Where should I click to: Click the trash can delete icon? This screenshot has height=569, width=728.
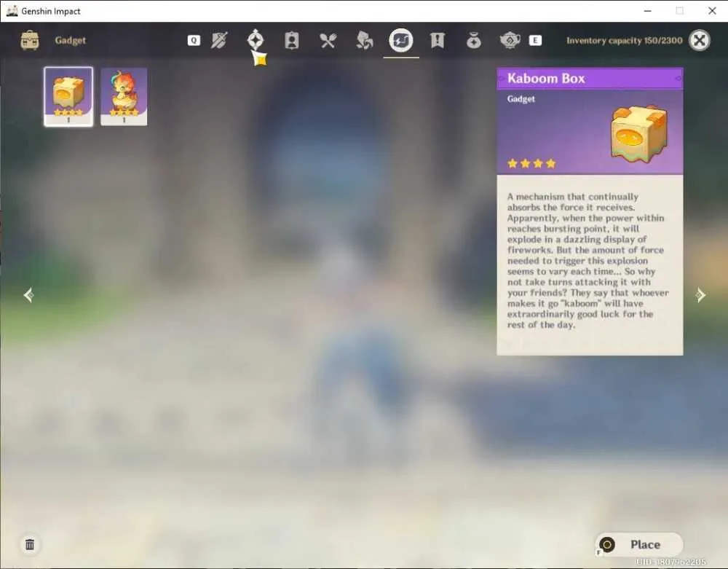30,544
